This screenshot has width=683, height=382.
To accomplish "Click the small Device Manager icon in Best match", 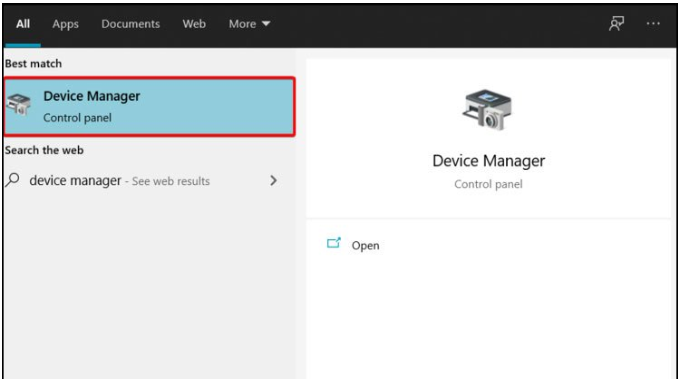I will [19, 105].
